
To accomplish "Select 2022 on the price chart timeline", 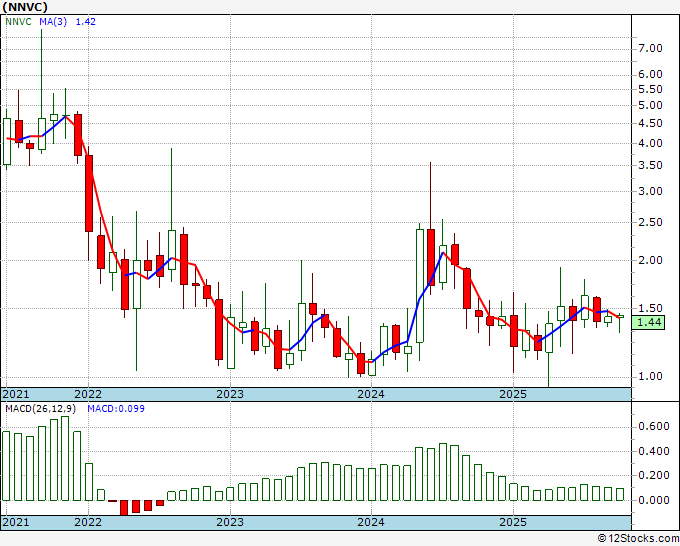I will (88, 394).
